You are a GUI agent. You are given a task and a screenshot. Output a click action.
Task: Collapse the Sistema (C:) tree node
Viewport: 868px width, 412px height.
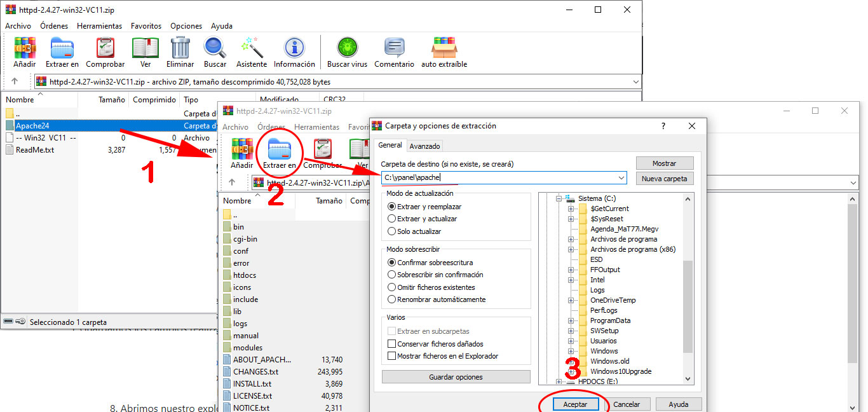click(x=559, y=198)
